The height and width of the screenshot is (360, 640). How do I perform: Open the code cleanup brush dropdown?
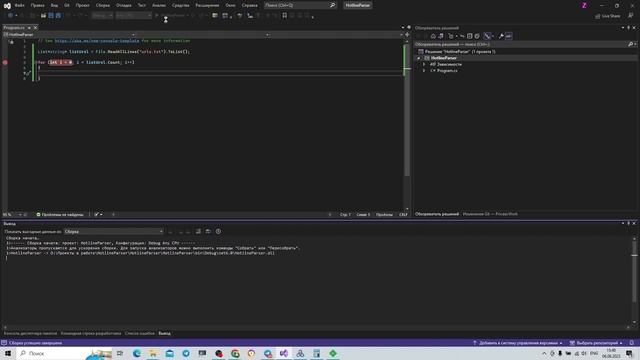(x=98, y=215)
